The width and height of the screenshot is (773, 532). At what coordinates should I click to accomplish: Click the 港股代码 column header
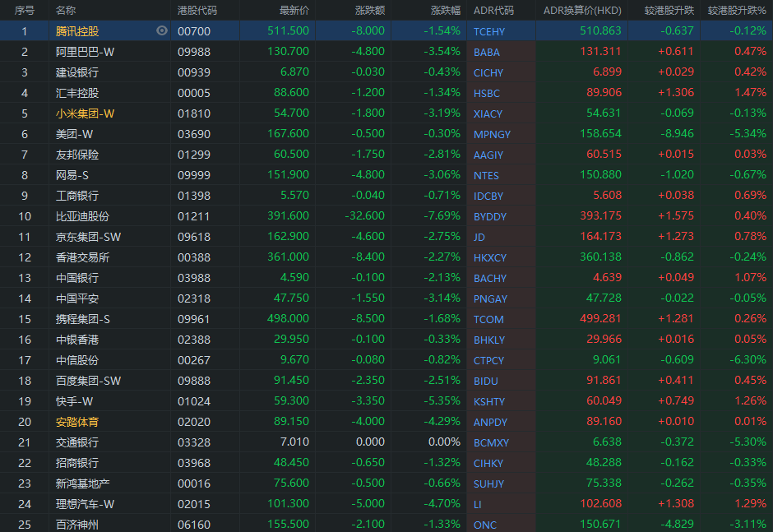click(x=197, y=11)
